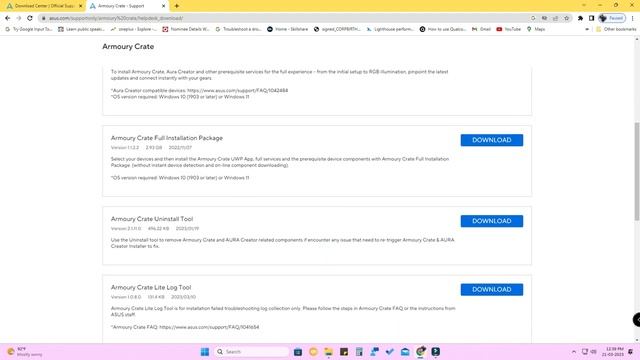
Task: Open the YouTube bookmark
Action: (509, 29)
